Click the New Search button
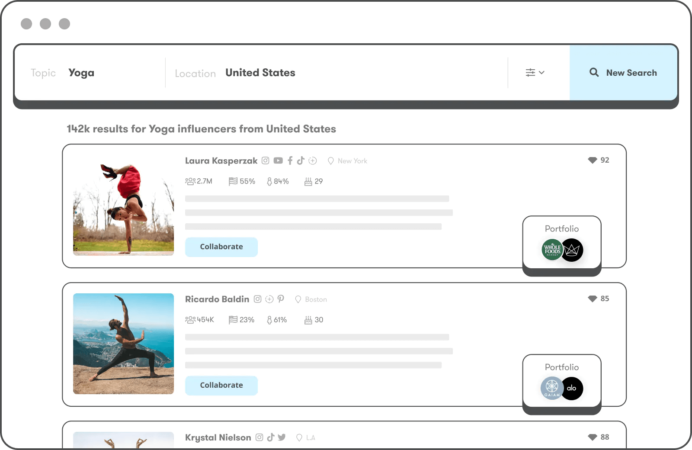Viewport: 692px width, 450px height. click(x=623, y=73)
